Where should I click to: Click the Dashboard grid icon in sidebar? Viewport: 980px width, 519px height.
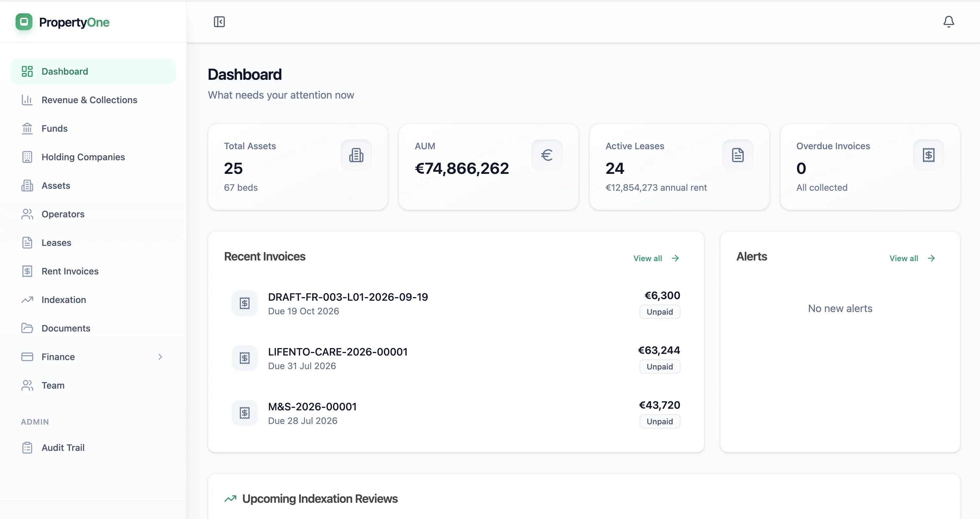tap(27, 71)
